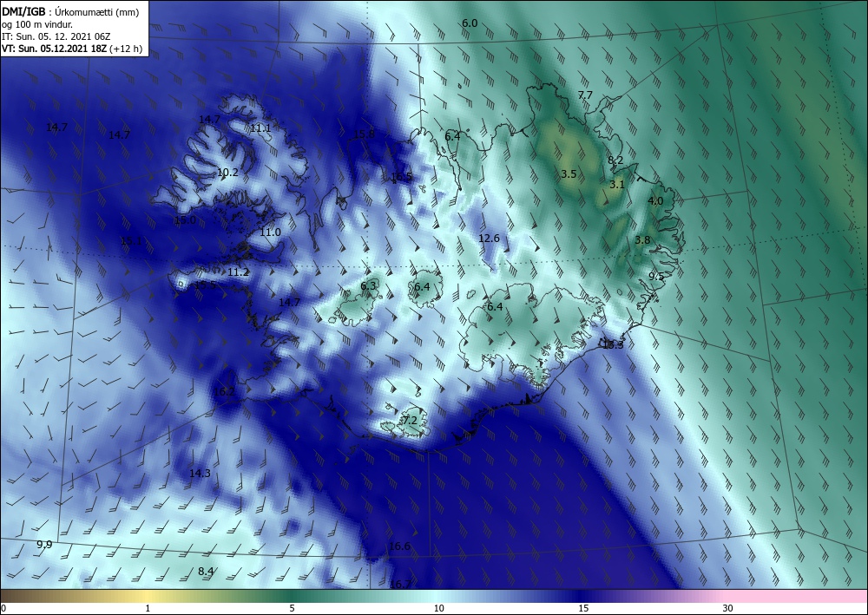Screen dimensions: 868x615
Task: Click the 8.4 value label
Action: point(206,572)
